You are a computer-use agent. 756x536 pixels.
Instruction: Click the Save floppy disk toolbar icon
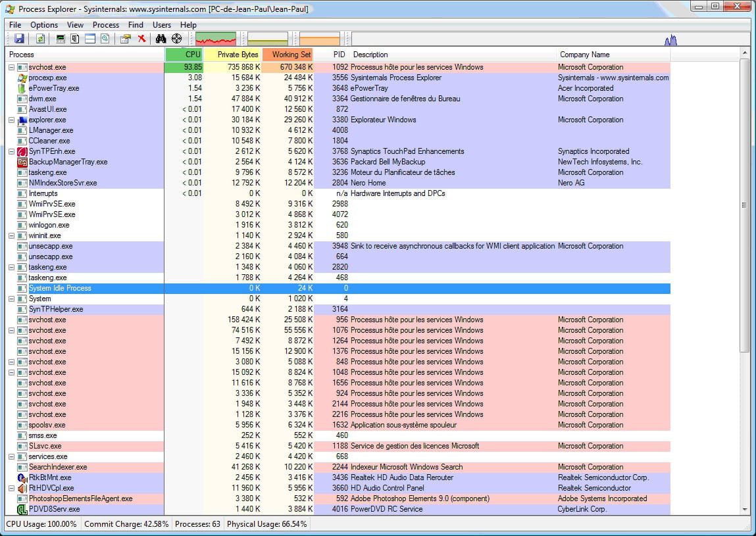click(19, 39)
